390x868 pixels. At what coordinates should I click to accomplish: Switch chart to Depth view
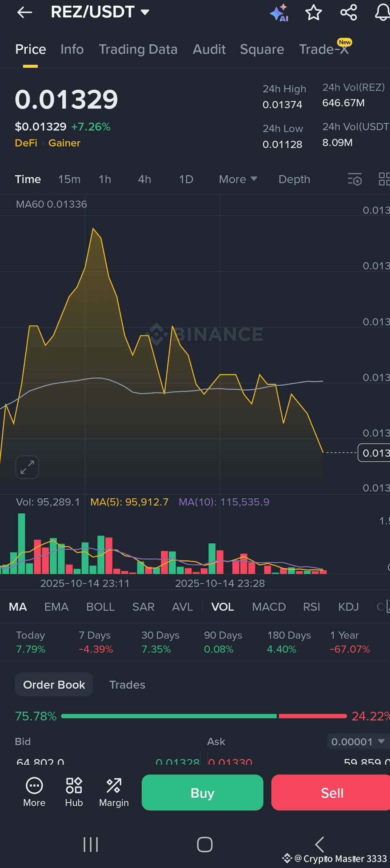[x=294, y=179]
